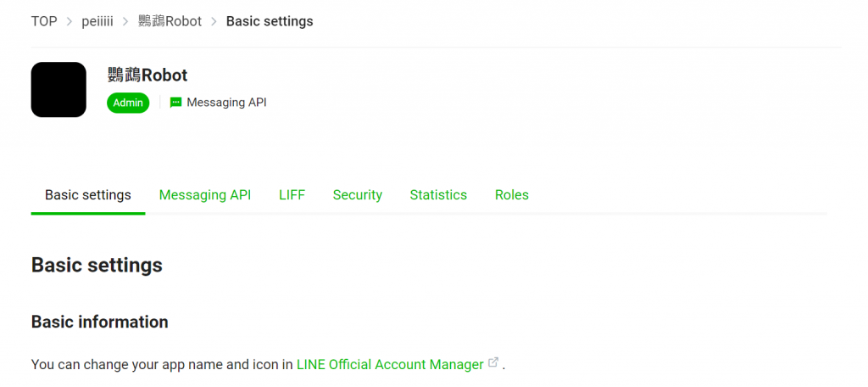Navigate to 鸚鵡Robot breadcrumb link
The image size is (868, 387).
click(170, 21)
